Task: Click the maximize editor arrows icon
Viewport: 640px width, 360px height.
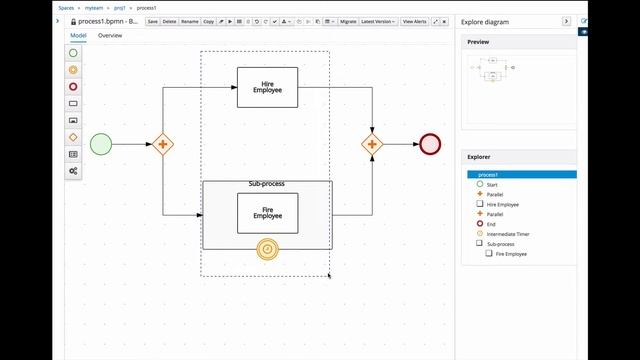Action: (x=436, y=22)
